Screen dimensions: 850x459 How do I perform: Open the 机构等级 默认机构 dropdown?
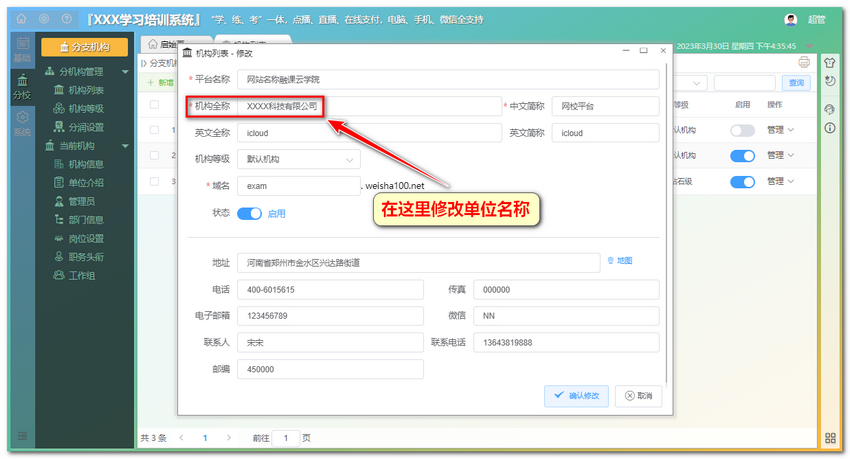point(299,159)
